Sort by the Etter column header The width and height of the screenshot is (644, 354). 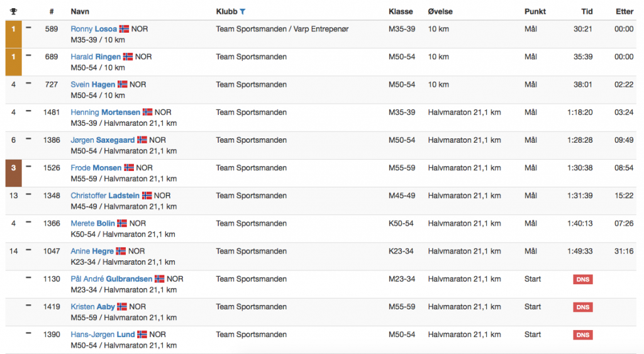[x=625, y=11]
